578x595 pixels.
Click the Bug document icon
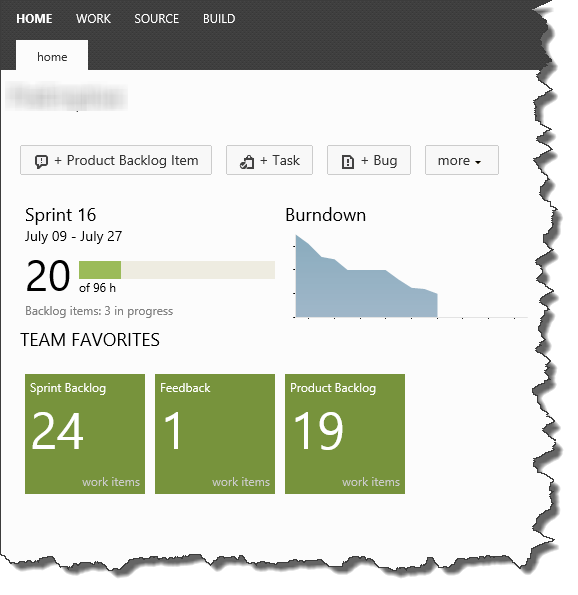348,161
